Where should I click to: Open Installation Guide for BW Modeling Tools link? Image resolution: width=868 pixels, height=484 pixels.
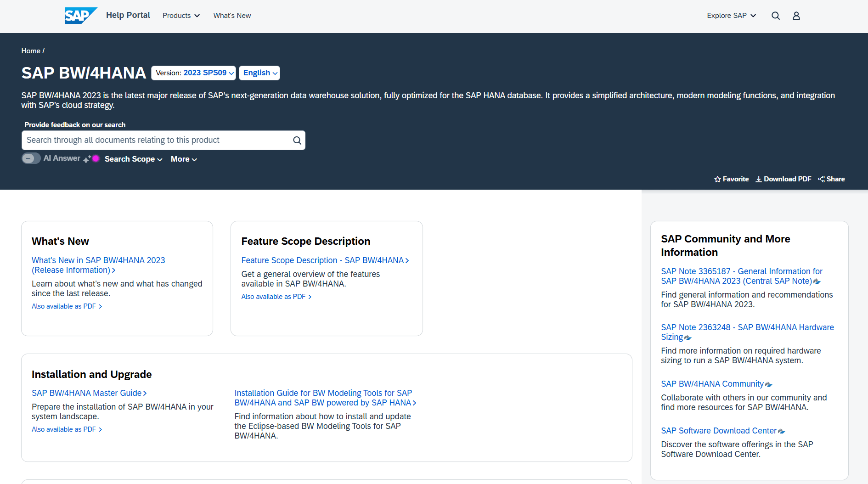pos(326,398)
